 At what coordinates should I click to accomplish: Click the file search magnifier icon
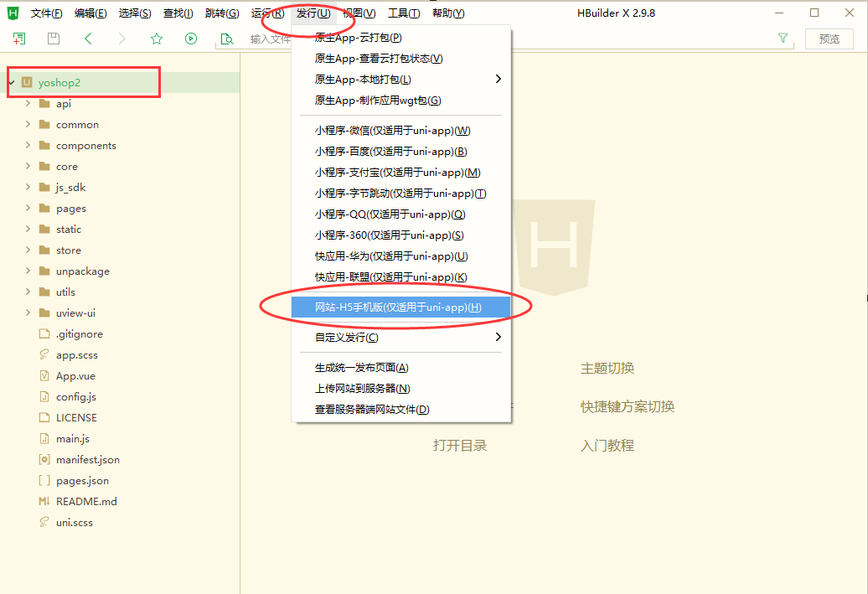227,39
